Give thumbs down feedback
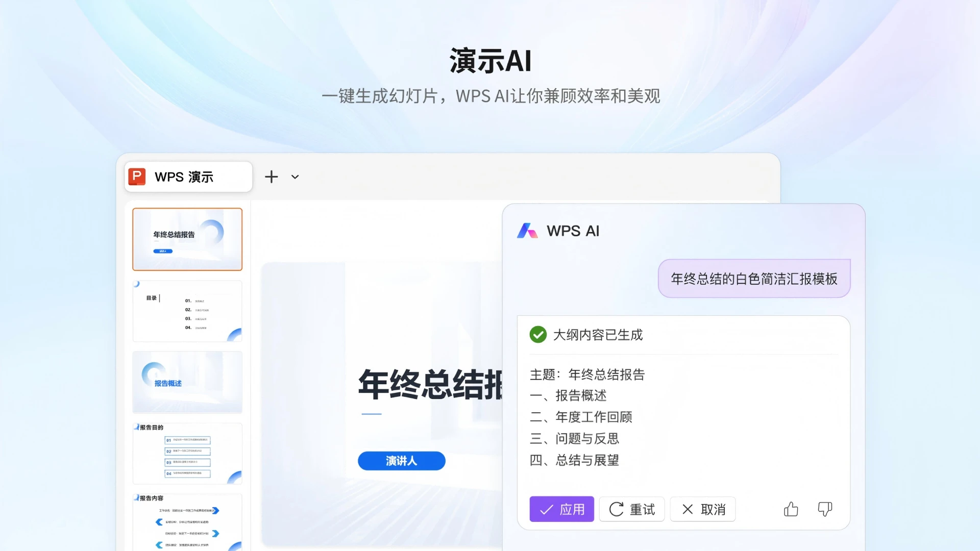Image resolution: width=980 pixels, height=551 pixels. click(825, 509)
